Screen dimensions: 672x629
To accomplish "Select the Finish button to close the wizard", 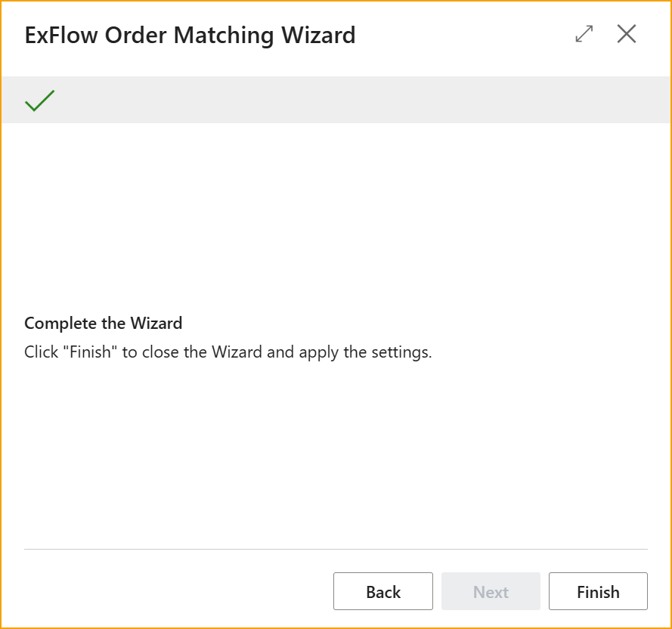I will pos(597,592).
